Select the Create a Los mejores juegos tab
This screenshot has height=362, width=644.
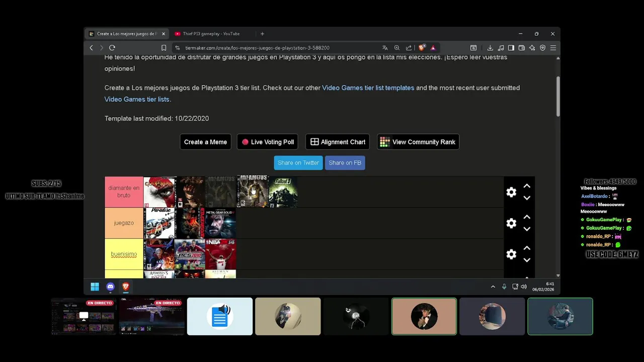click(x=127, y=34)
